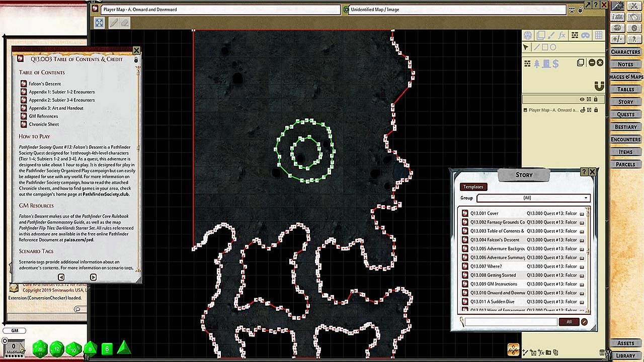Open the layers tool in the image toolbar

540,35
